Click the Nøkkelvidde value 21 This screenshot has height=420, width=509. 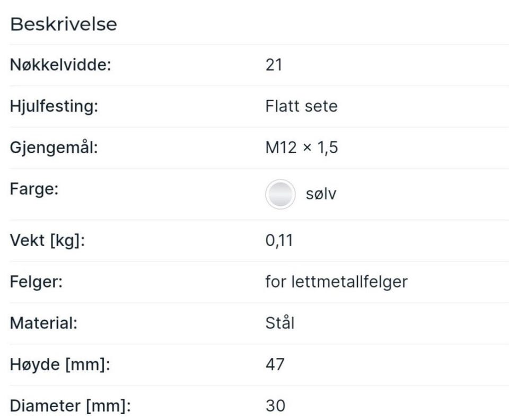click(274, 65)
